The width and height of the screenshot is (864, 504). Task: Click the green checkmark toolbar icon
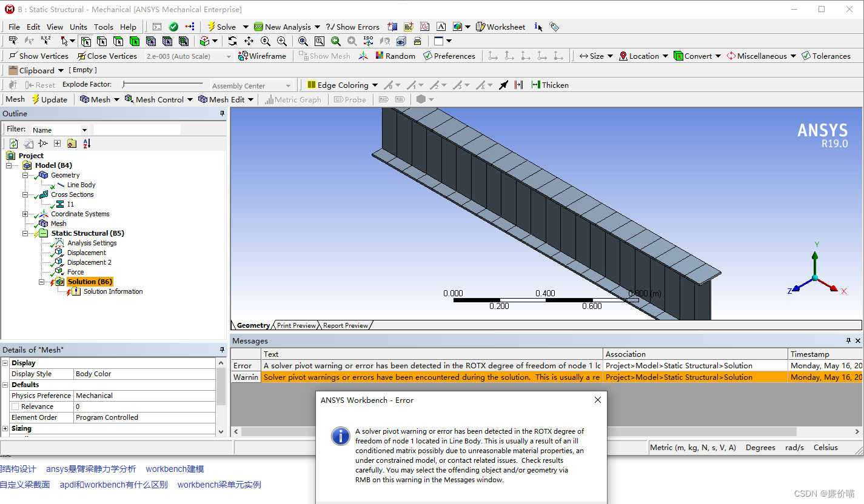click(173, 27)
